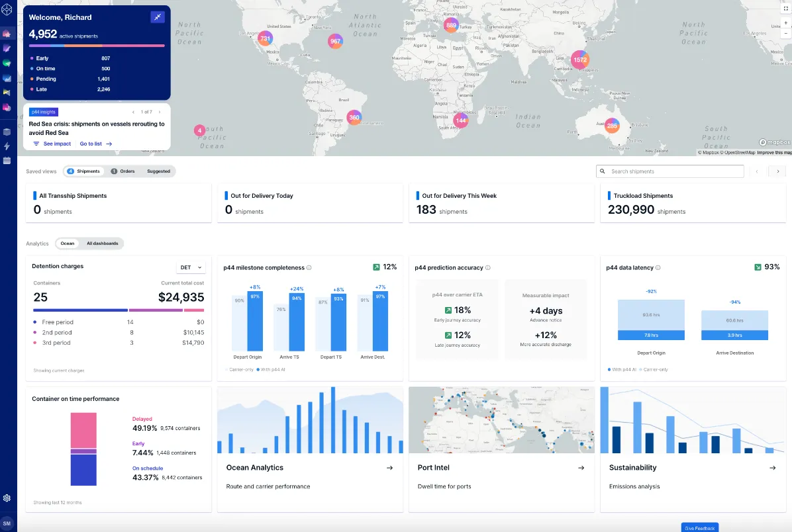Zoom in on the map
792x532 pixels.
tap(785, 22)
